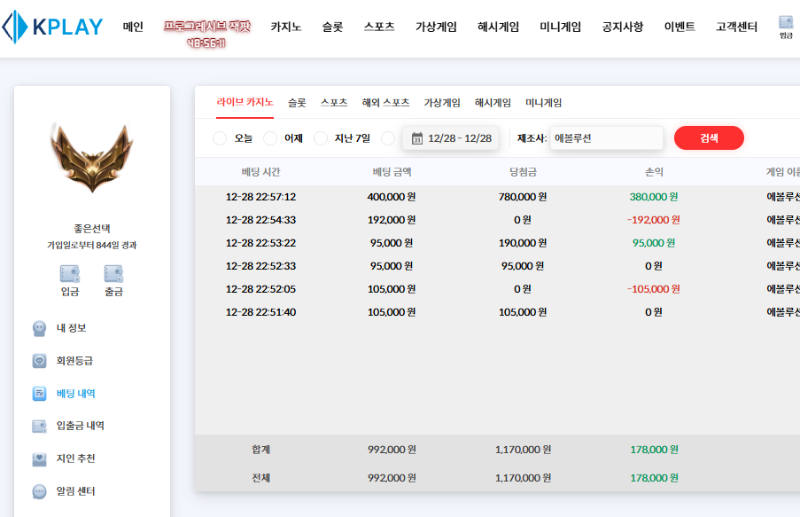Select the 오늘 radio button

tap(220, 138)
